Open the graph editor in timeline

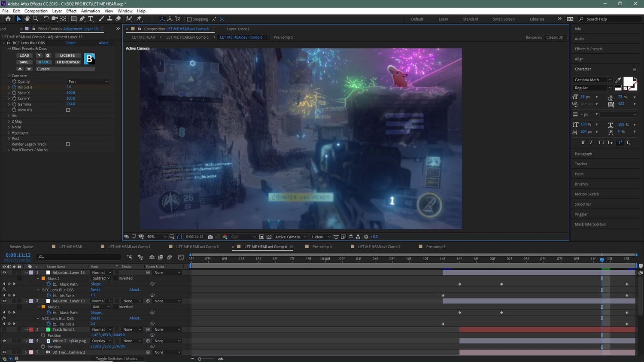tap(181, 257)
